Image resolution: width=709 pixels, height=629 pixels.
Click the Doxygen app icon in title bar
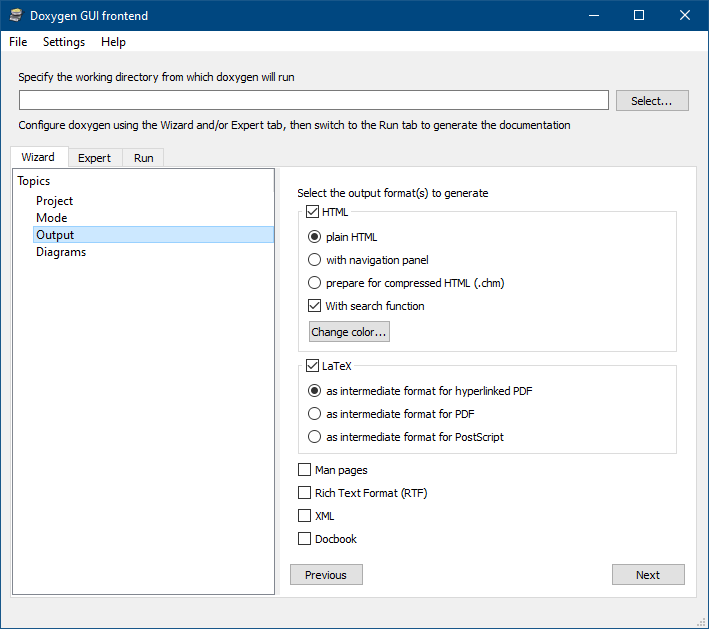coord(15,15)
